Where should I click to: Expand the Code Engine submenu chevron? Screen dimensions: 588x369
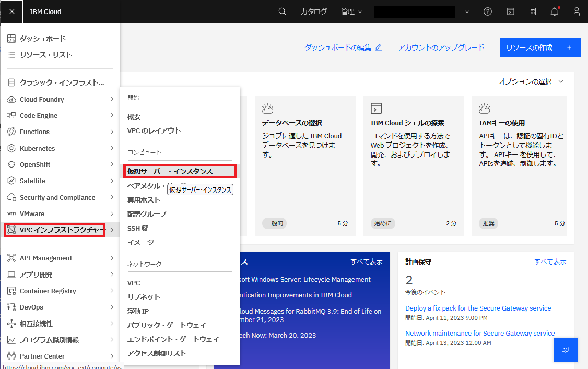click(112, 115)
